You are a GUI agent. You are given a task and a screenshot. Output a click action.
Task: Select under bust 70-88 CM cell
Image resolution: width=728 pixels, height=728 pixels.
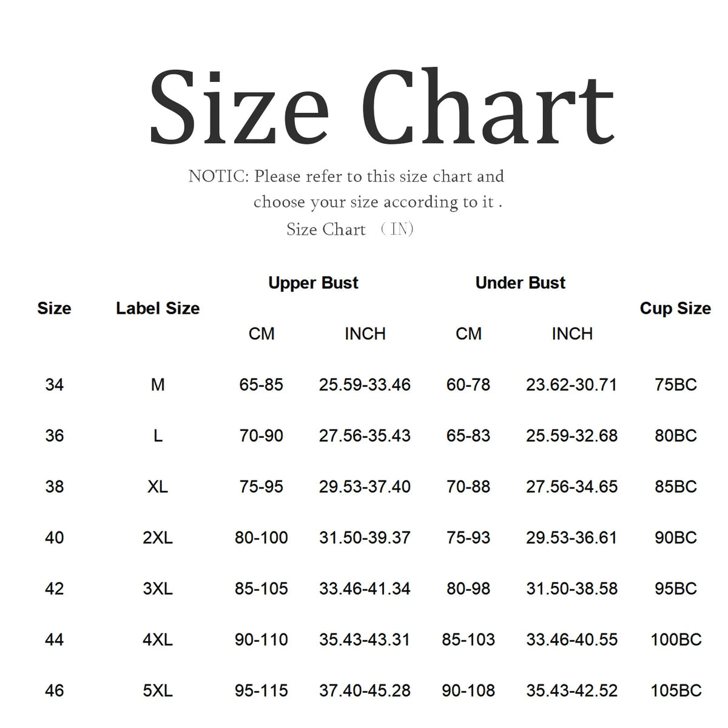coord(468,487)
